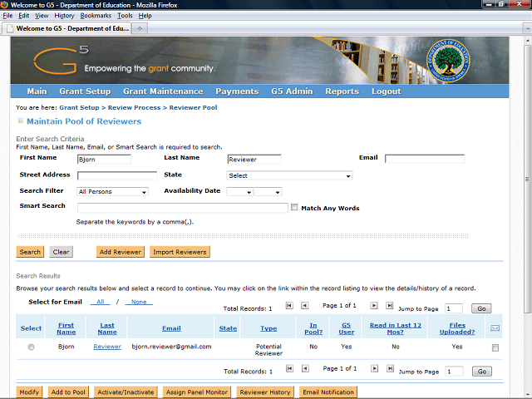Click the vertical scrollbar thumb
The height and width of the screenshot is (399, 532).
coord(527,179)
